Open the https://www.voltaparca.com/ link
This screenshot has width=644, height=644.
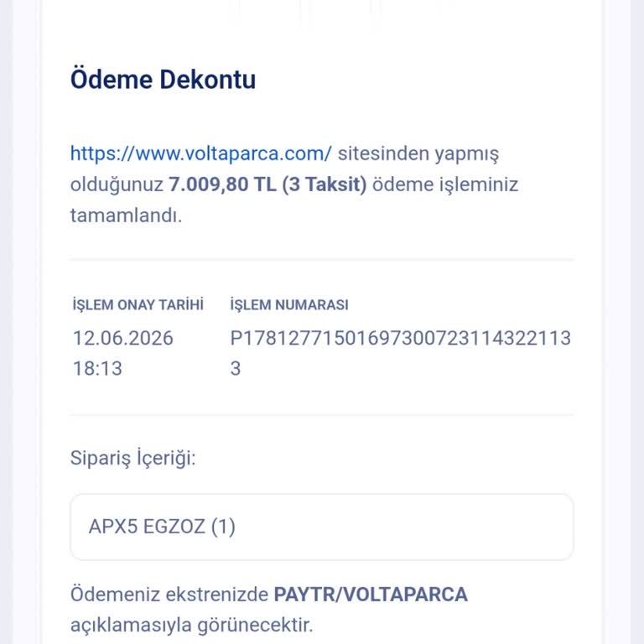tap(200, 154)
